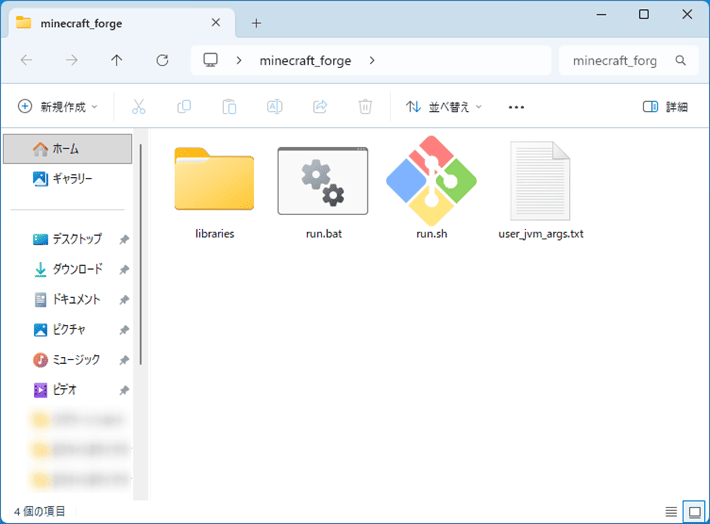Click the search magnifier icon
This screenshot has width=710, height=524.
[680, 60]
